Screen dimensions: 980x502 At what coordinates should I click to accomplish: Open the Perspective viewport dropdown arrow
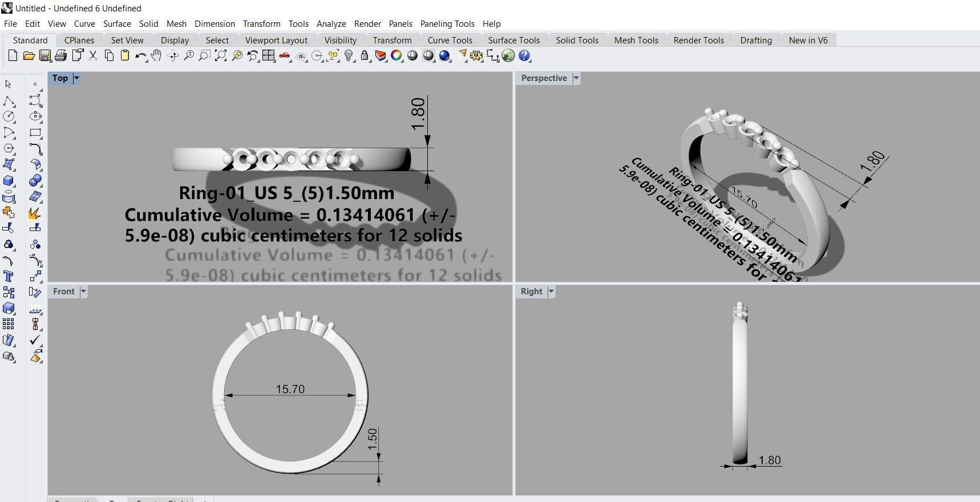pyautogui.click(x=576, y=78)
